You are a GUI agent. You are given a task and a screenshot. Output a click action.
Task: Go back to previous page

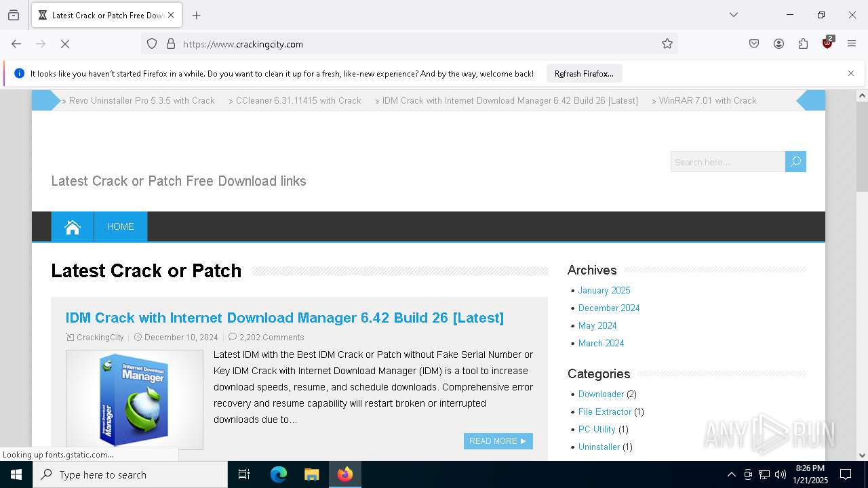(16, 44)
